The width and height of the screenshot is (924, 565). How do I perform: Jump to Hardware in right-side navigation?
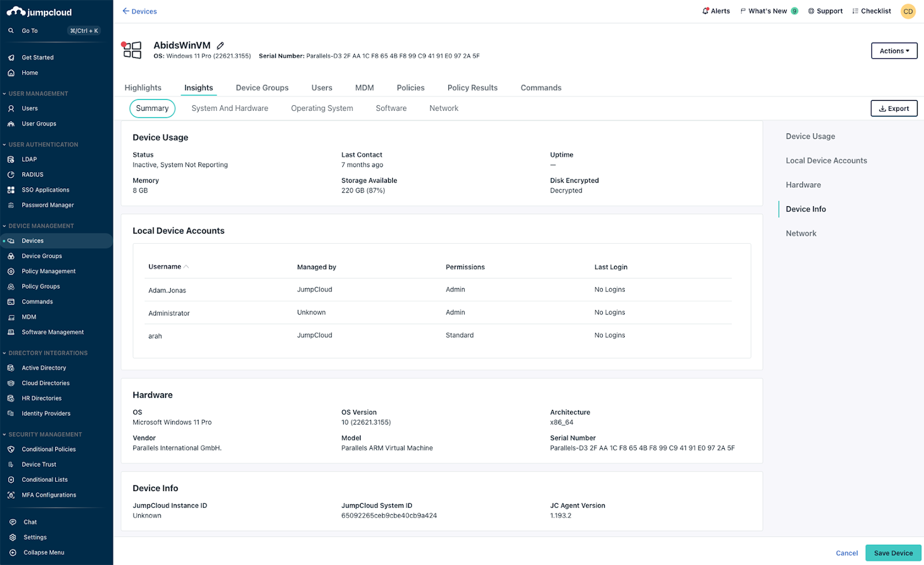(803, 185)
